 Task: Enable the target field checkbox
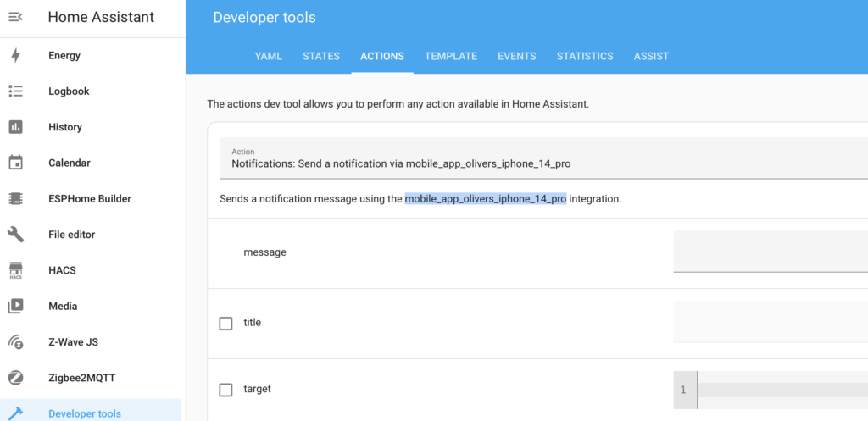225,390
